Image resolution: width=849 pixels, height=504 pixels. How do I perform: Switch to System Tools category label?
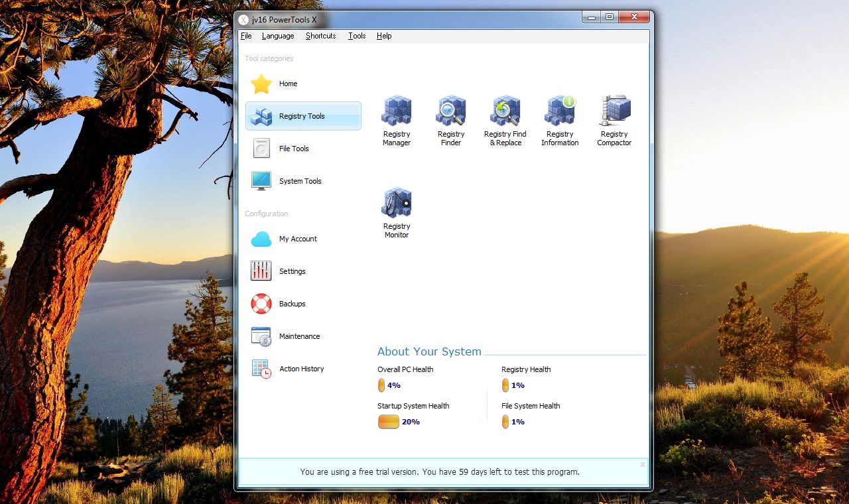pyautogui.click(x=300, y=181)
